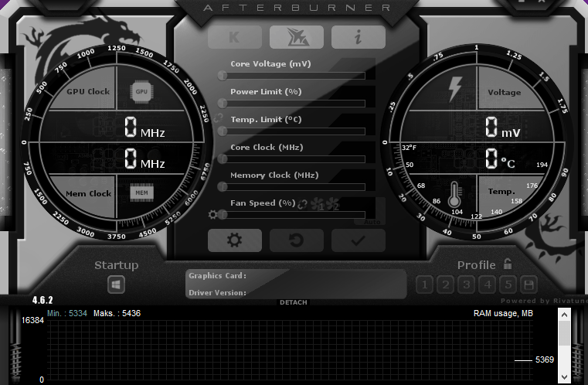588x385 pixels.
Task: Click the Temp. gauge label
Action: [501, 192]
